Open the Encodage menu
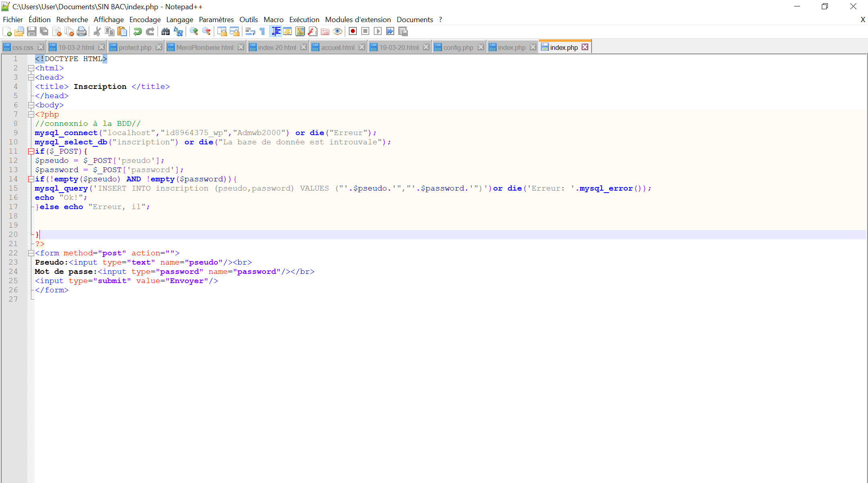 [145, 20]
